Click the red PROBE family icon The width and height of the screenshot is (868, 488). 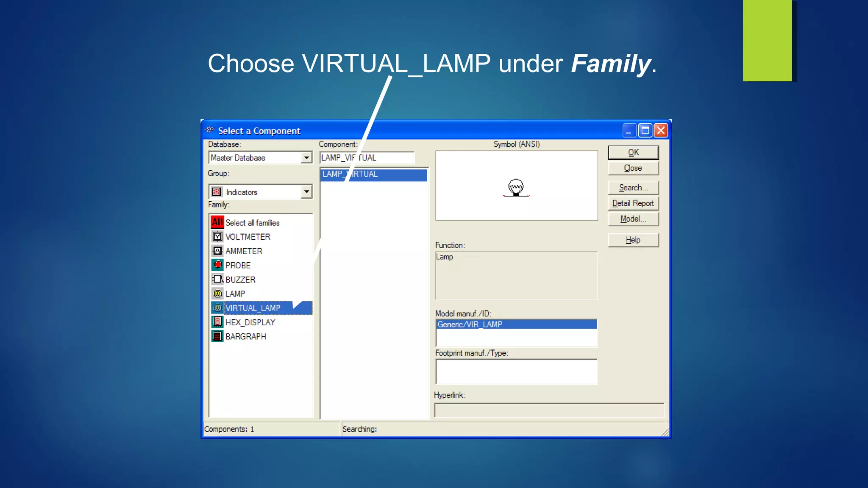217,265
